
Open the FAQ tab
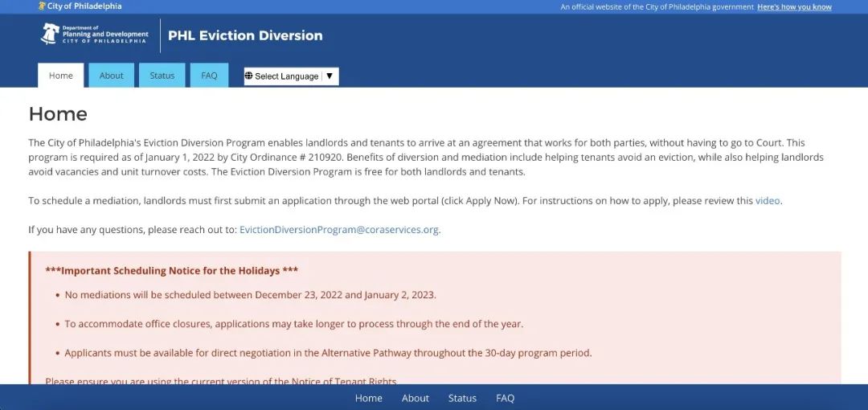tap(209, 76)
